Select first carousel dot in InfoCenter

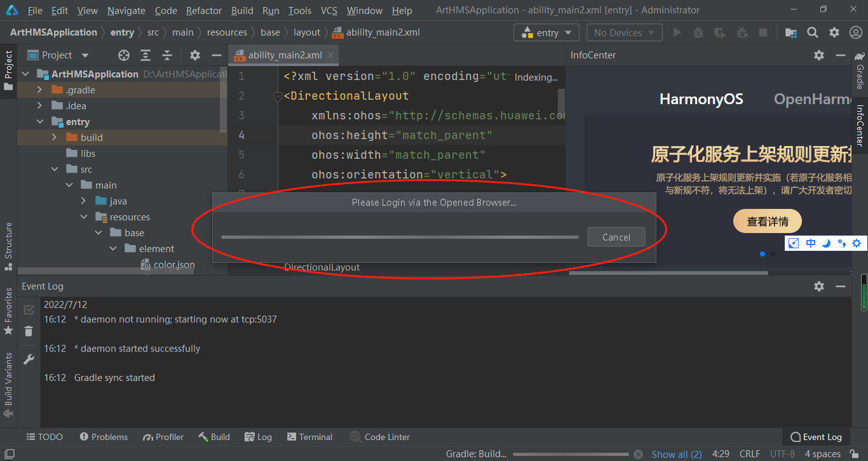762,254
